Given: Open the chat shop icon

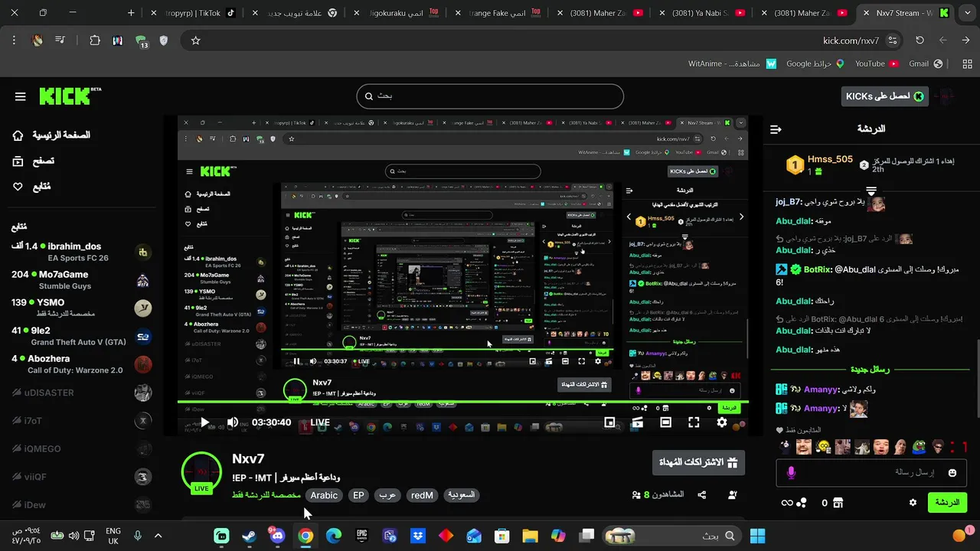Looking at the screenshot, I should click(838, 503).
